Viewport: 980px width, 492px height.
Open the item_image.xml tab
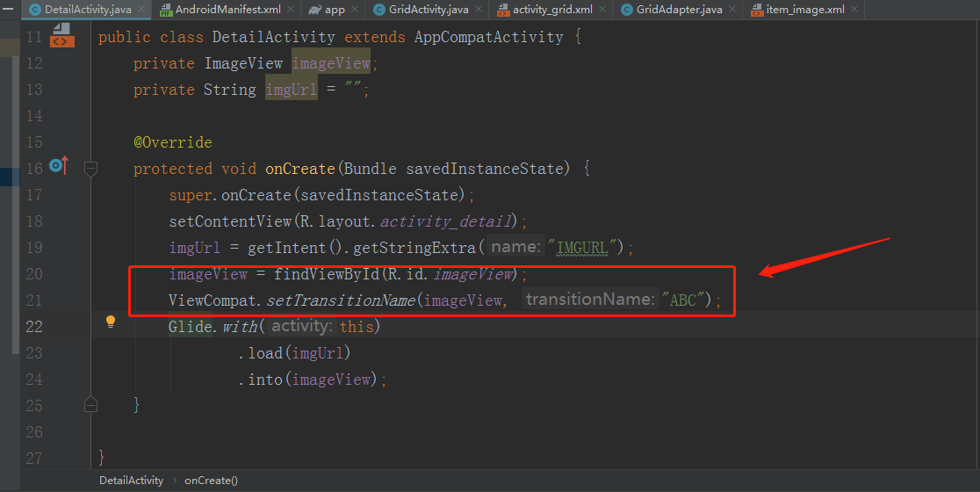click(x=805, y=10)
